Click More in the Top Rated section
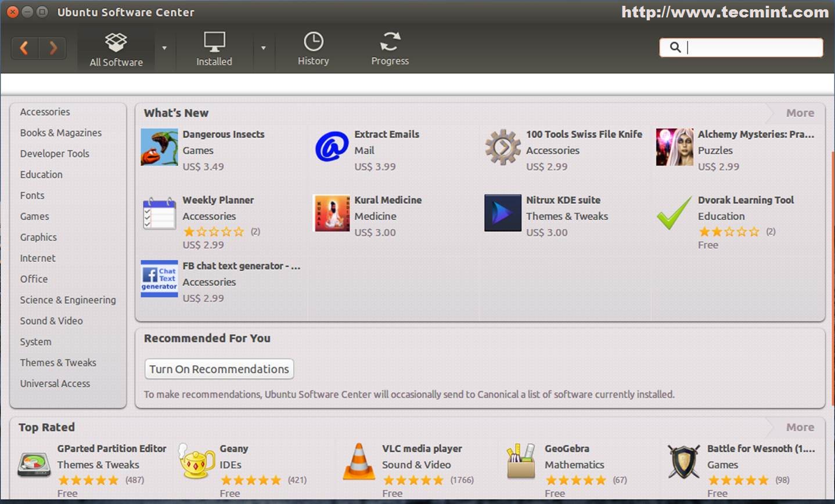The image size is (835, 504). [x=800, y=427]
